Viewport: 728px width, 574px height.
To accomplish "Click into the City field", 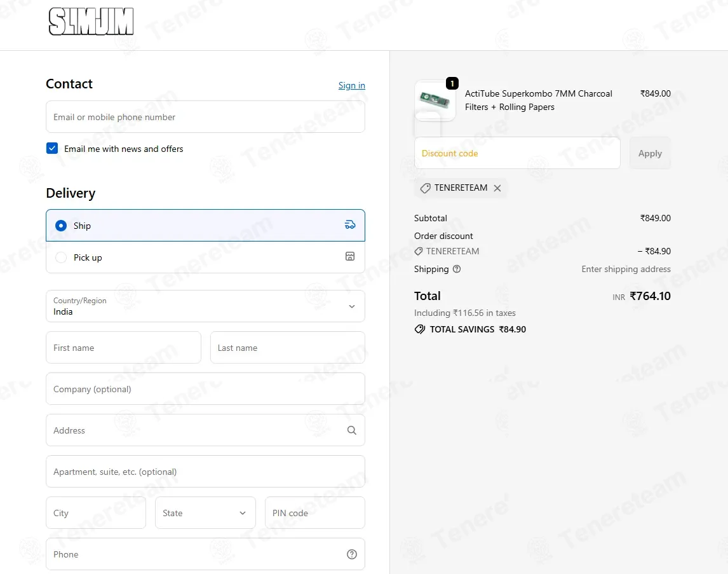I will click(x=96, y=513).
